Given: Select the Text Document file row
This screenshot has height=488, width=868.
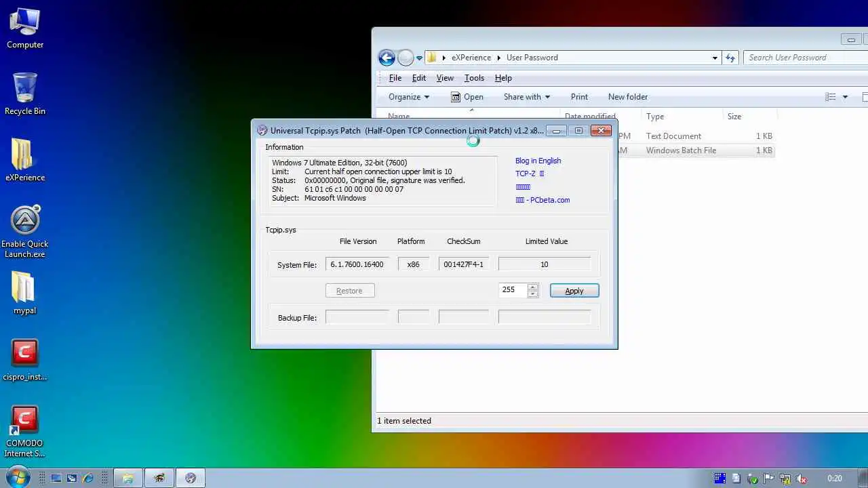Looking at the screenshot, I should pyautogui.click(x=695, y=136).
